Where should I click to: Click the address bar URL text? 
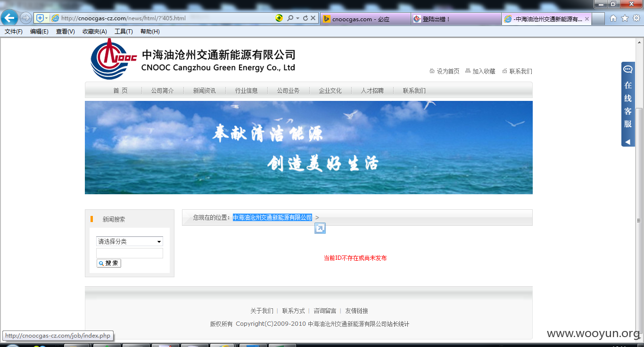pos(124,18)
